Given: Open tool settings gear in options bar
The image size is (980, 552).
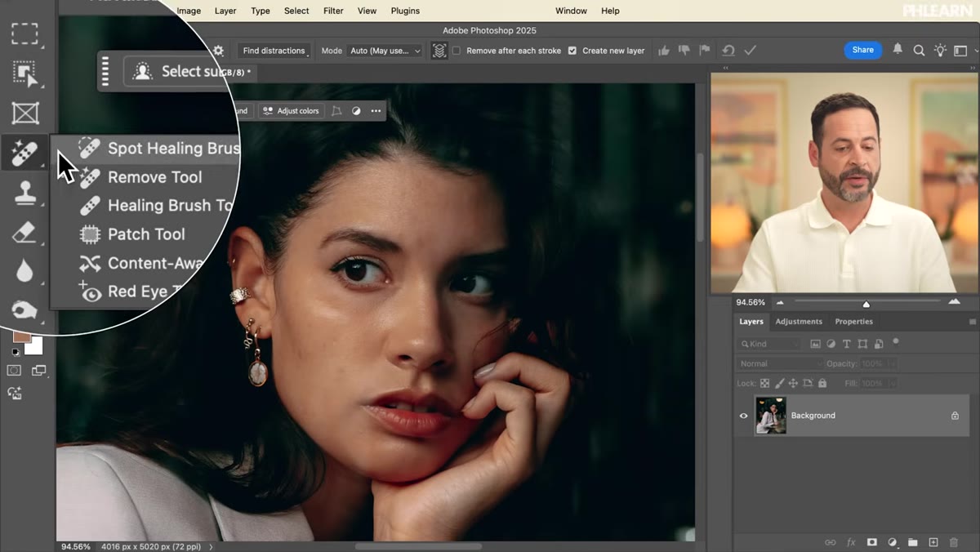Looking at the screenshot, I should 218,51.
